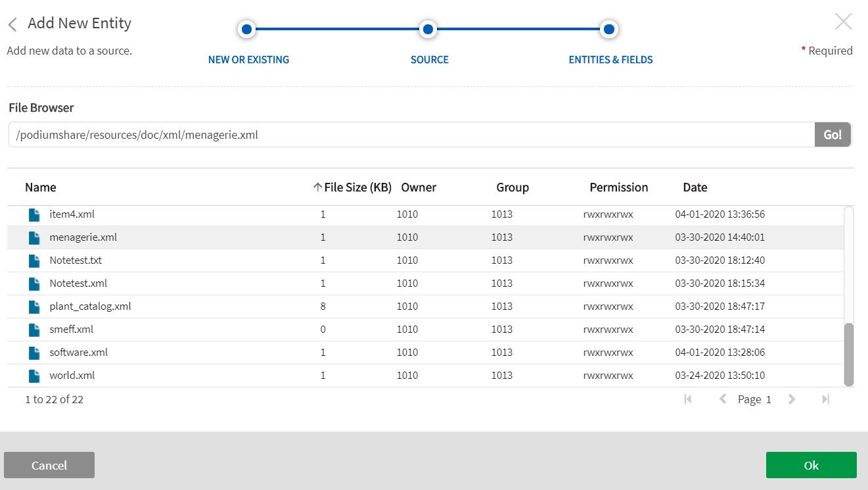The image size is (868, 490).
Task: Go to previous page of file list
Action: coord(723,399)
